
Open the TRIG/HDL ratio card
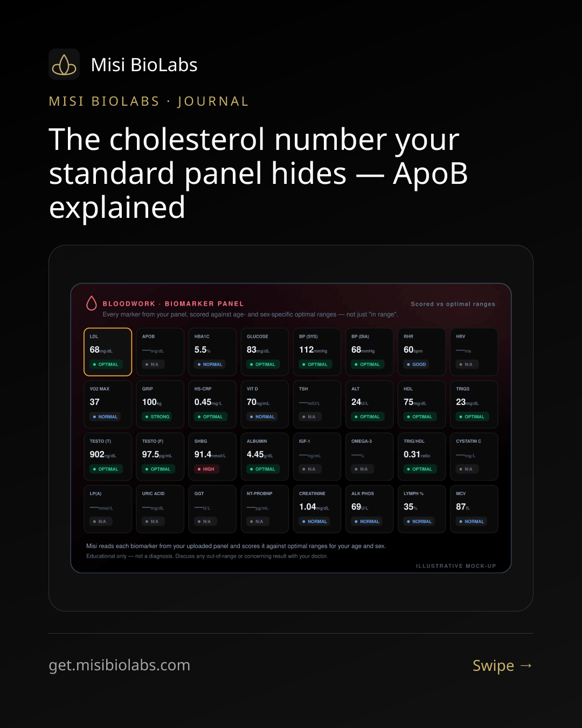pos(421,456)
